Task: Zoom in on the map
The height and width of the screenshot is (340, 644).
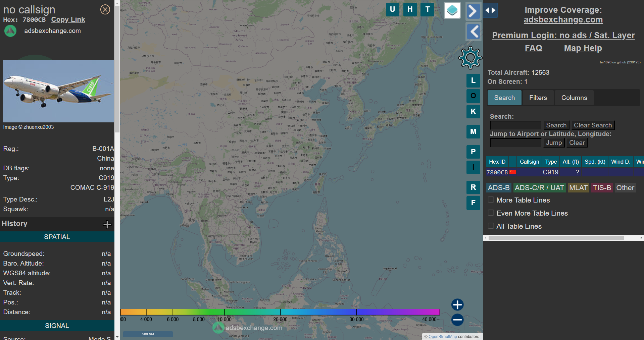Action: [x=457, y=305]
